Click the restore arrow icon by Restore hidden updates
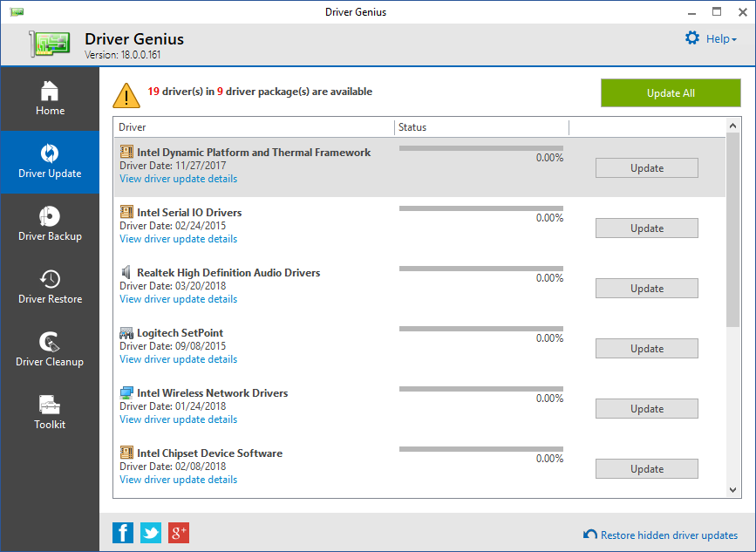The image size is (756, 552). tap(590, 535)
